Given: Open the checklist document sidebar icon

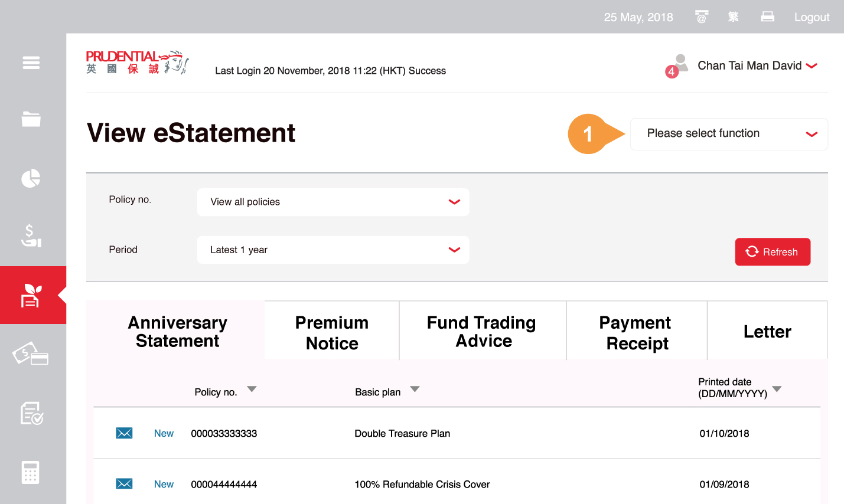Looking at the screenshot, I should 31,413.
